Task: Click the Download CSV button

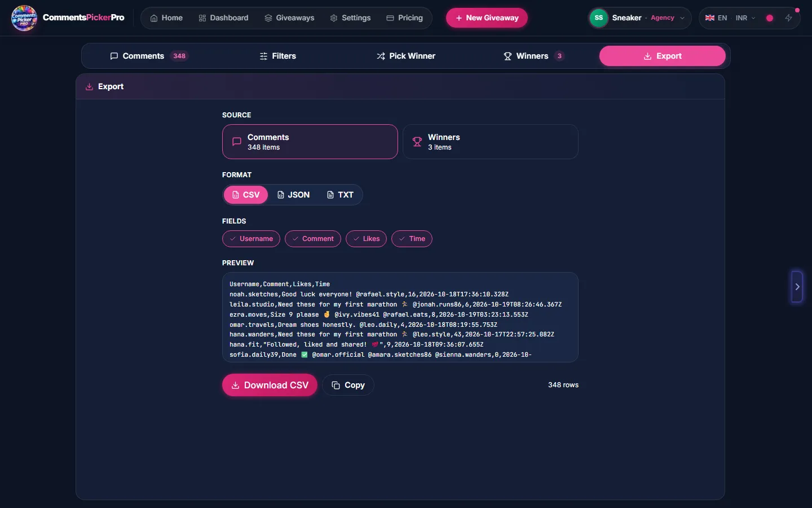Action: click(x=270, y=385)
